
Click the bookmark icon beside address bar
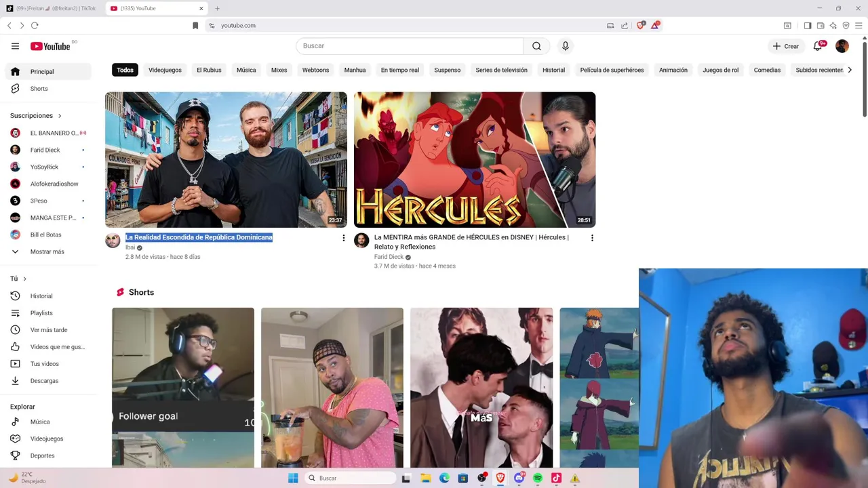(195, 25)
